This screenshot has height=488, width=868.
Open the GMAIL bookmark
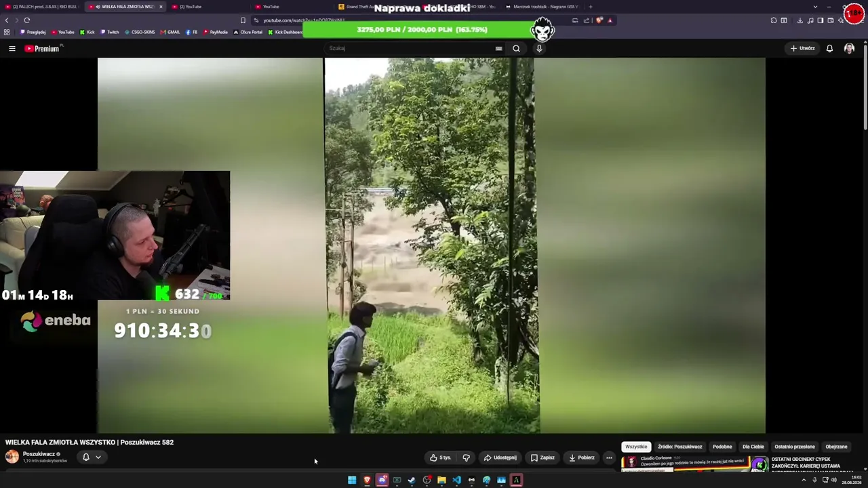(170, 32)
